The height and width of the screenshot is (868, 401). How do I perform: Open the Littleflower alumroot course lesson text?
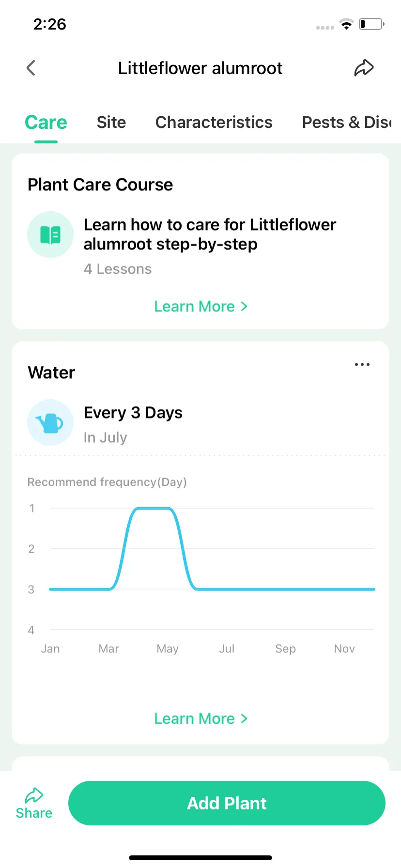pos(210,234)
